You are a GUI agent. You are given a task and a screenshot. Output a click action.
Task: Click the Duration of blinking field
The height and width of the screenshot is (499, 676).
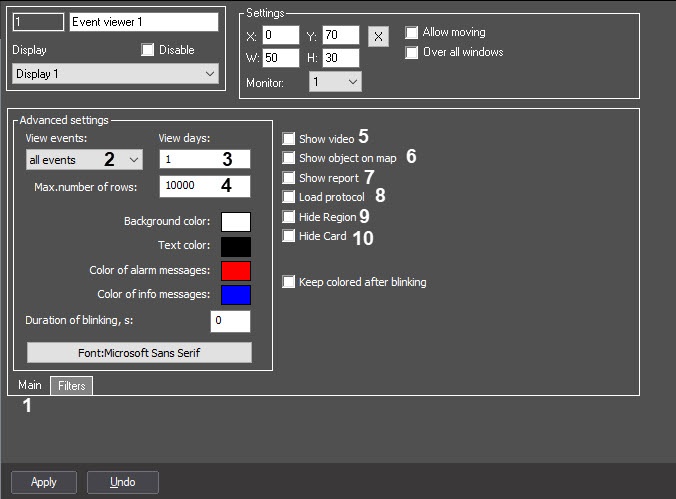(230, 321)
